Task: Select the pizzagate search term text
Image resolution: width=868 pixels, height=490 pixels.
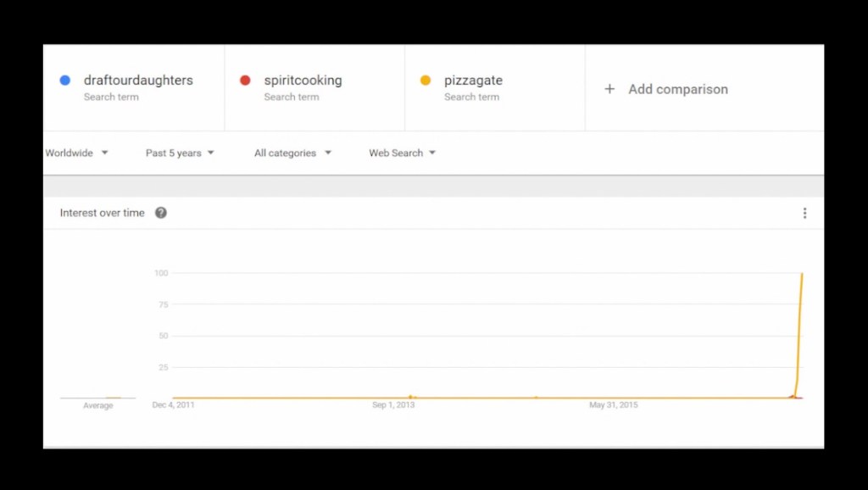Action: pos(473,81)
